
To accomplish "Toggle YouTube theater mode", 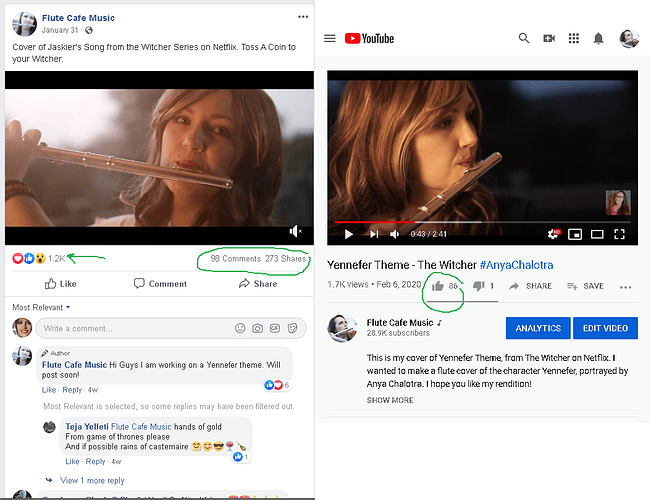I will click(x=597, y=234).
